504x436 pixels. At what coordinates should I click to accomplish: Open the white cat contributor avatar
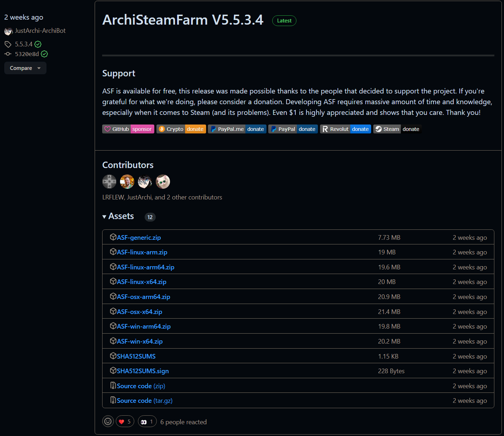[x=163, y=182]
